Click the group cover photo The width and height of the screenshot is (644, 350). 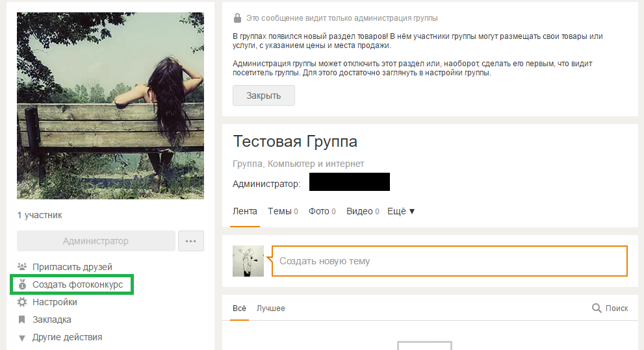pos(110,105)
